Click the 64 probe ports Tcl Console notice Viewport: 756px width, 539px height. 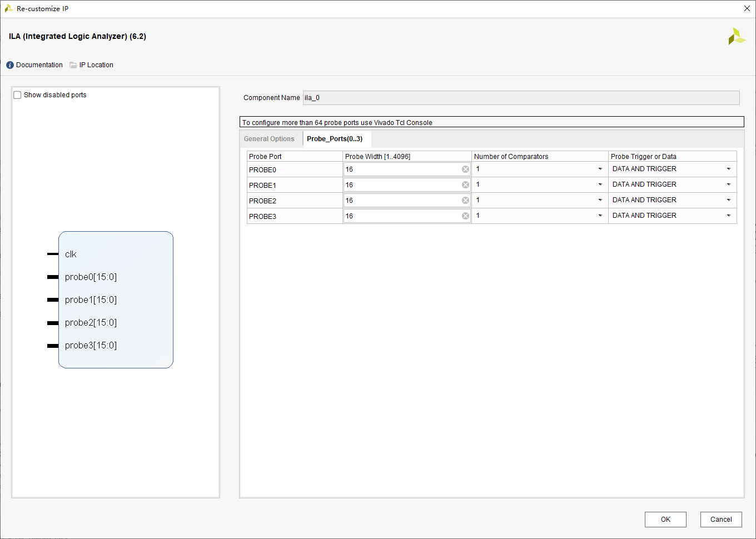(x=491, y=122)
